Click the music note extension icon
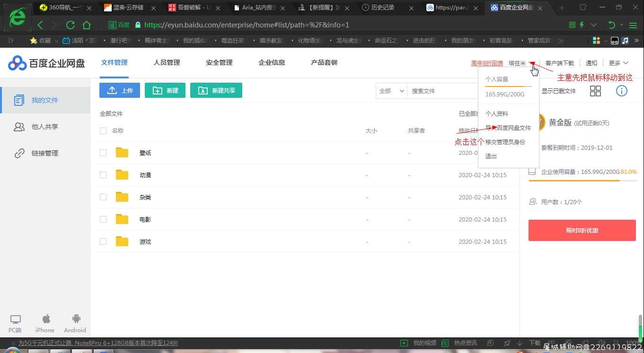The image size is (644, 353). click(x=625, y=41)
